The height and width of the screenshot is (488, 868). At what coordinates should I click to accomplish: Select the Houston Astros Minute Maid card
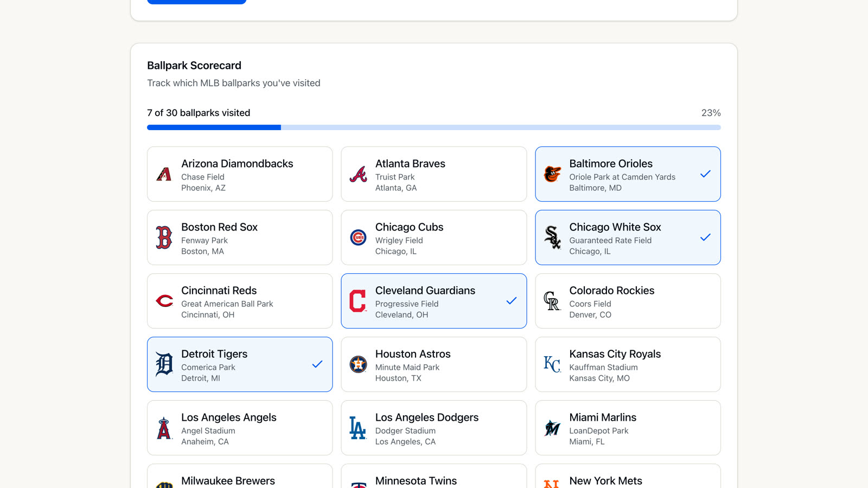click(434, 364)
